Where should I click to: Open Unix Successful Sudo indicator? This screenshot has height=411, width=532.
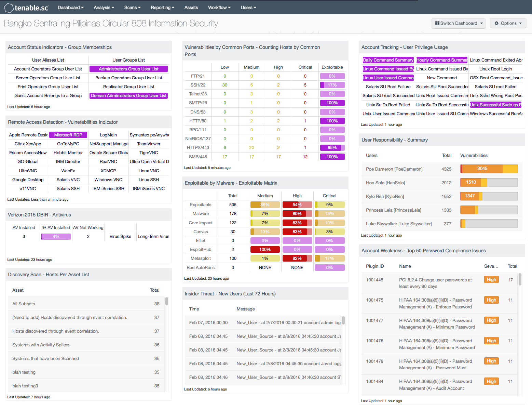point(496,105)
